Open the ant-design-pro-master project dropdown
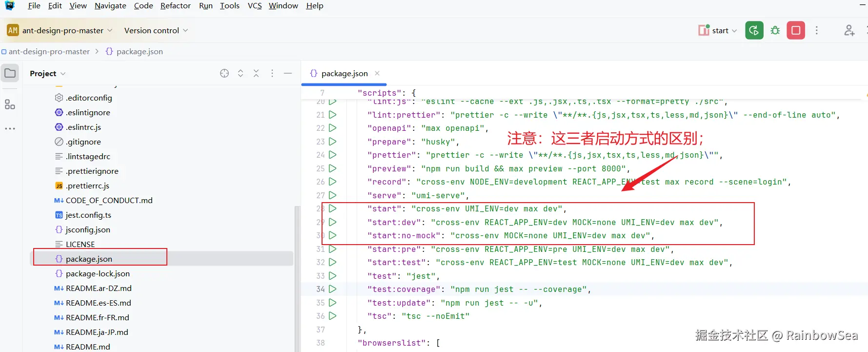The image size is (868, 352). (60, 30)
